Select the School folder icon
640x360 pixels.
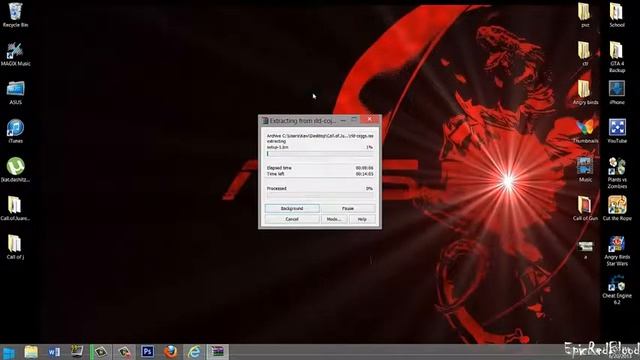click(x=617, y=15)
